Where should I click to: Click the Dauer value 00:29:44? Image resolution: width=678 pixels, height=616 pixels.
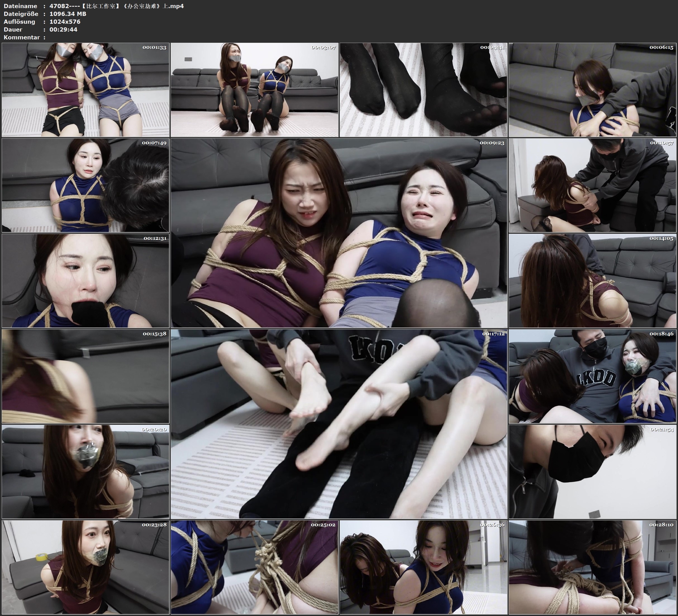(63, 29)
